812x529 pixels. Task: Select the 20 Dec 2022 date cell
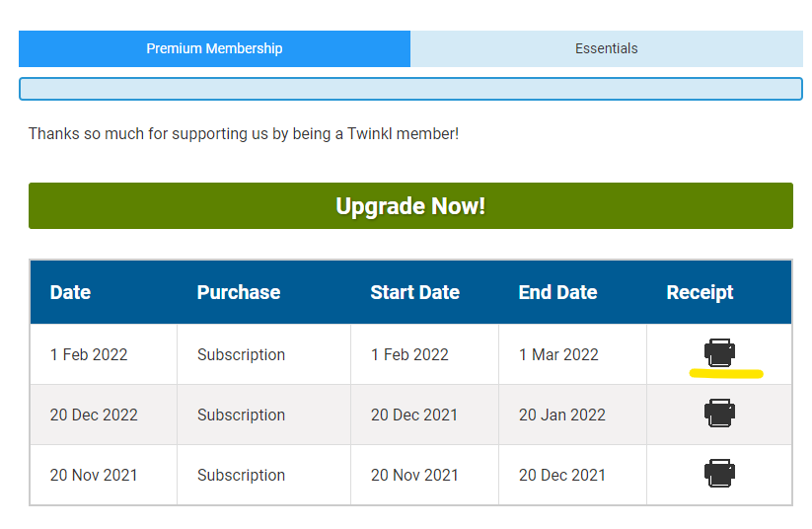coord(92,415)
